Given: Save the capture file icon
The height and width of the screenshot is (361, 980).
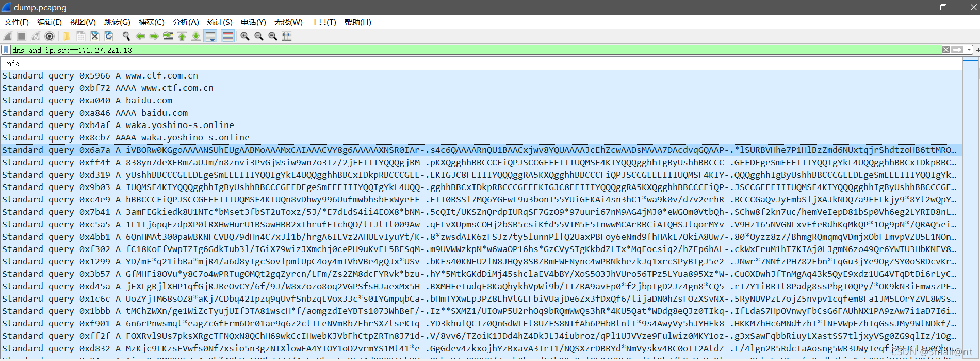Looking at the screenshot, I should [80, 36].
